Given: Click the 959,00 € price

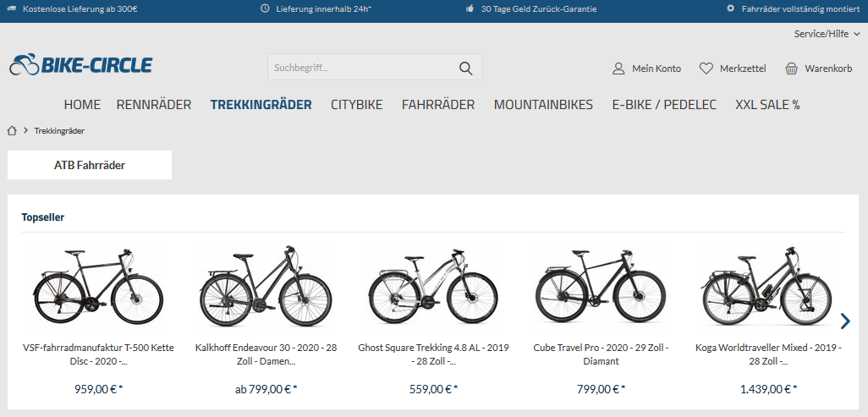Looking at the screenshot, I should coord(98,389).
